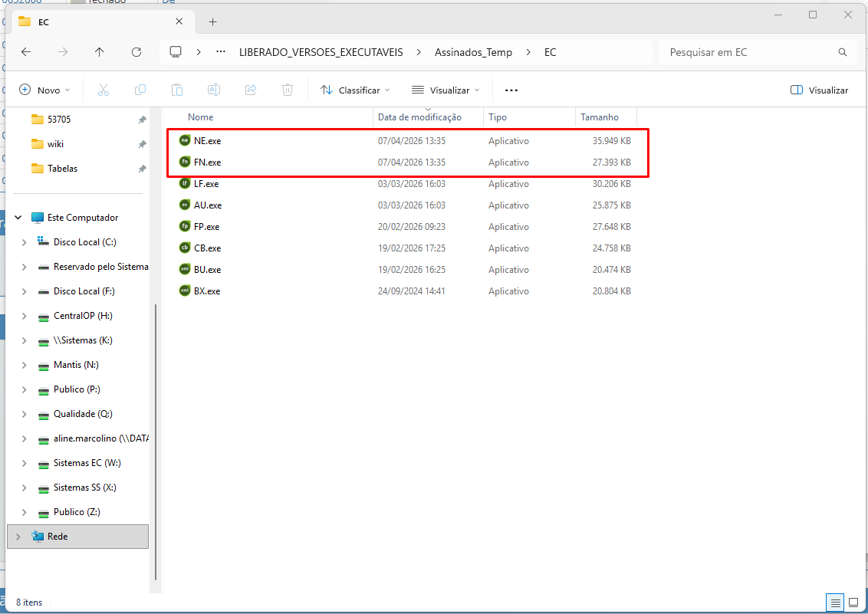Click the Refresh icon in navigation bar
Image resolution: width=868 pixels, height=614 pixels.
[136, 52]
